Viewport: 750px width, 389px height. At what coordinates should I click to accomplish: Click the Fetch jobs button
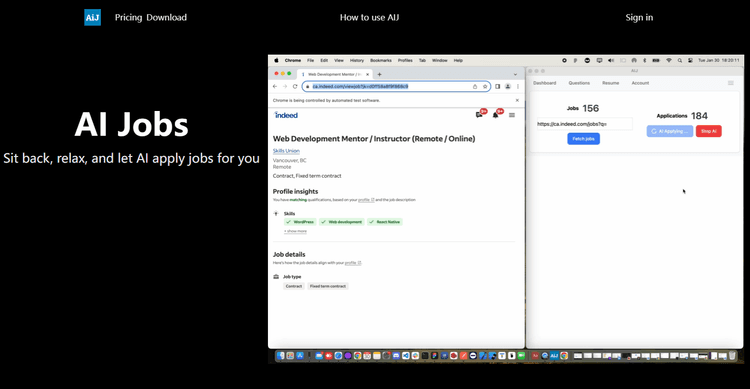pos(584,139)
